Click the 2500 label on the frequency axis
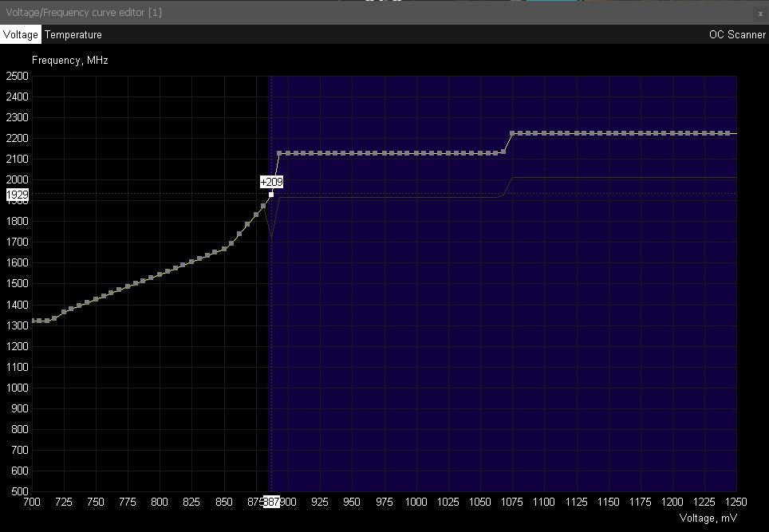This screenshot has width=769, height=532. click(x=18, y=76)
